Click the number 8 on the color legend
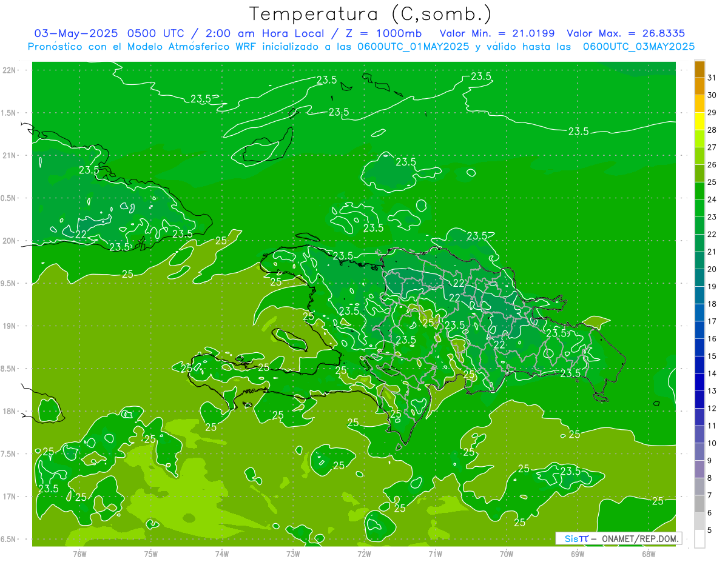Image resolution: width=728 pixels, height=562 pixels. point(710,478)
